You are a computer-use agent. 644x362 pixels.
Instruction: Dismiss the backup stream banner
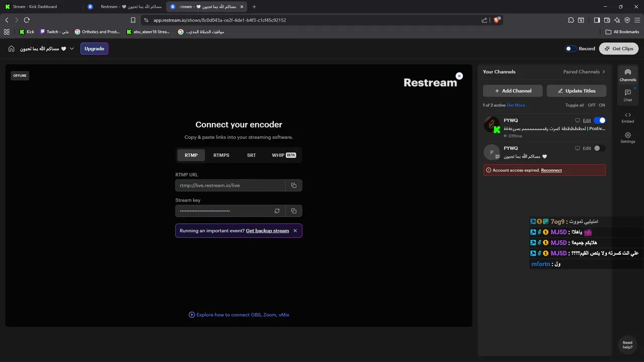pos(295,231)
